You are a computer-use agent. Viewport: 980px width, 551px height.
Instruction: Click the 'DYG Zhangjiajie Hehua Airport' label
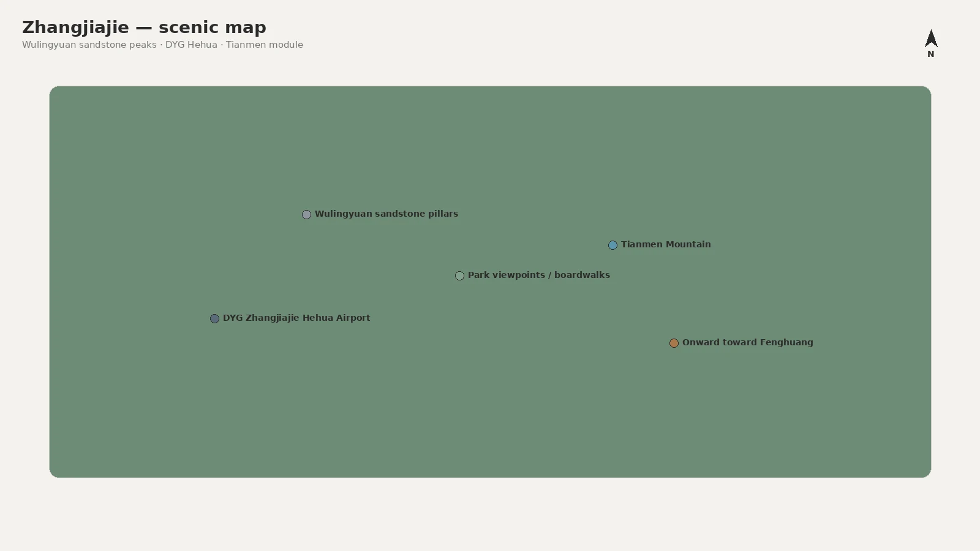tap(296, 318)
